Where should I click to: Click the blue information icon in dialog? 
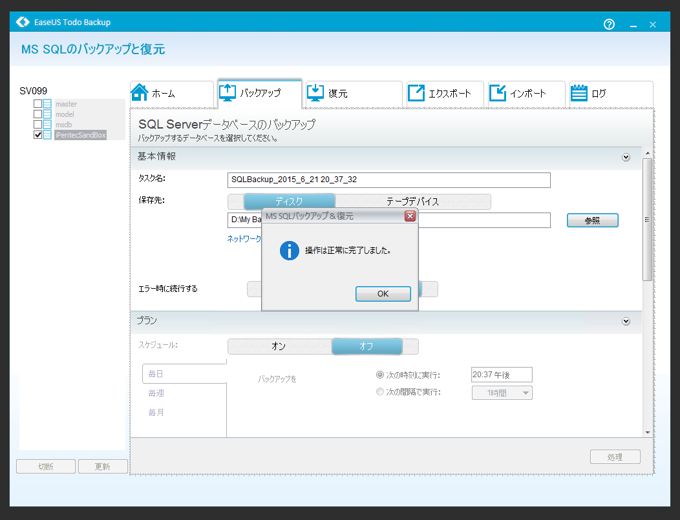289,251
